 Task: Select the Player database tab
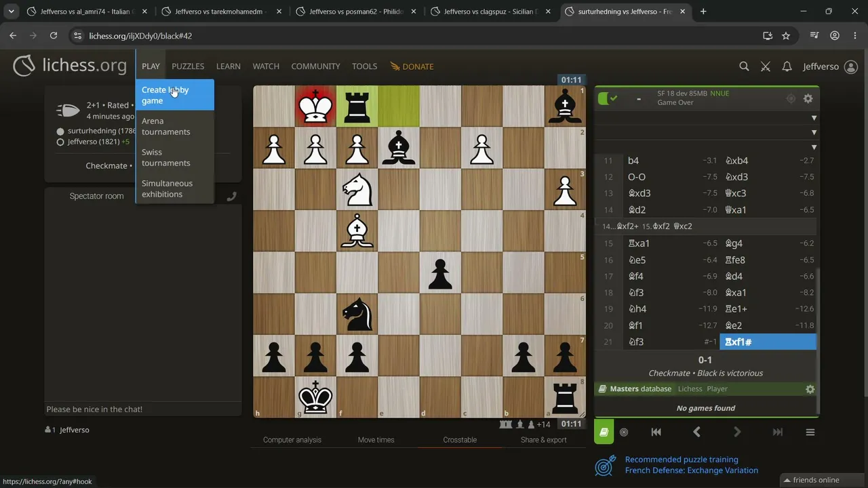(x=717, y=389)
